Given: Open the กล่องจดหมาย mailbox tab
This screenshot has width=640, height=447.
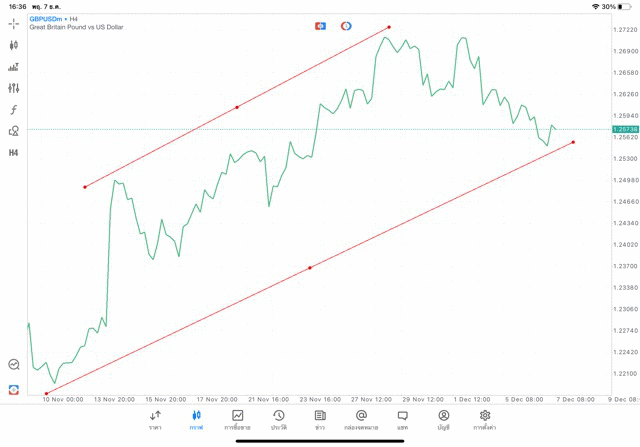Looking at the screenshot, I should pyautogui.click(x=361, y=419).
